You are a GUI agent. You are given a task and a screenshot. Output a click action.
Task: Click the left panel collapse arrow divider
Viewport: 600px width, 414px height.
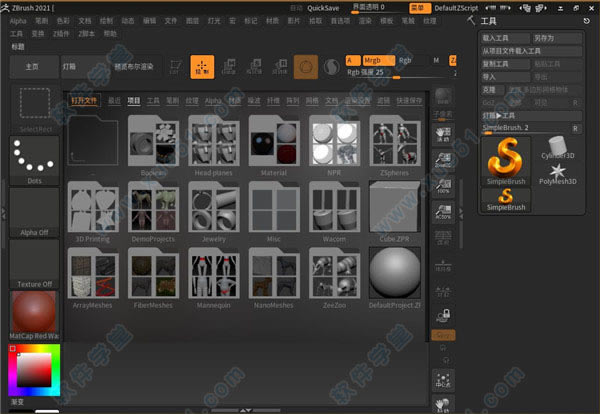tap(3, 213)
